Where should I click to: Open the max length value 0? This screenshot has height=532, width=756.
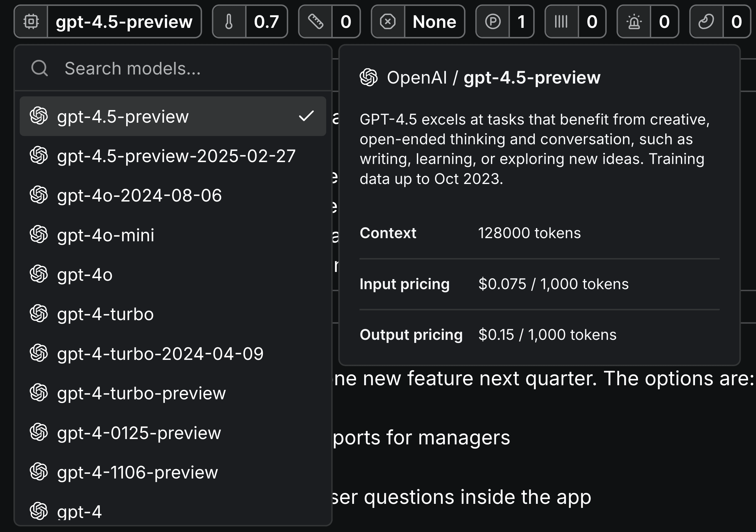coord(346,22)
